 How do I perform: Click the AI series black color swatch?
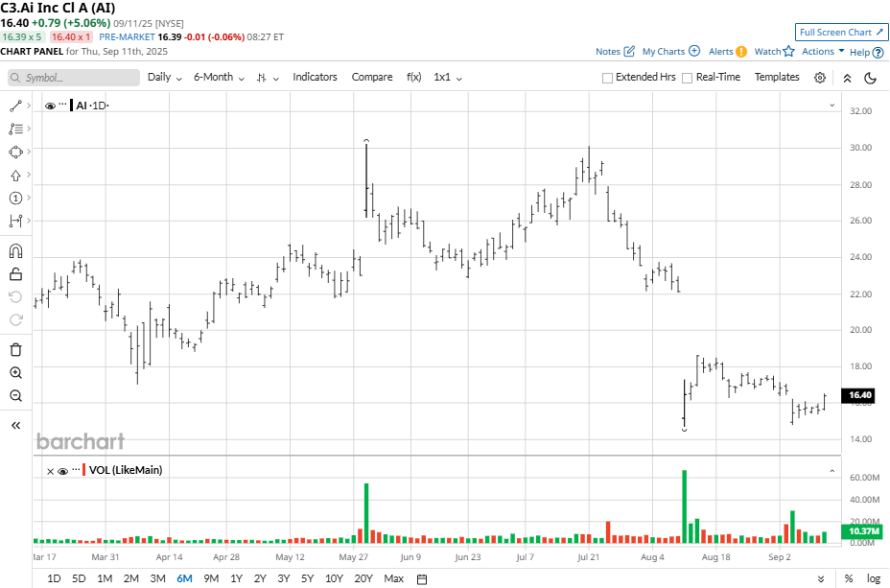72,105
